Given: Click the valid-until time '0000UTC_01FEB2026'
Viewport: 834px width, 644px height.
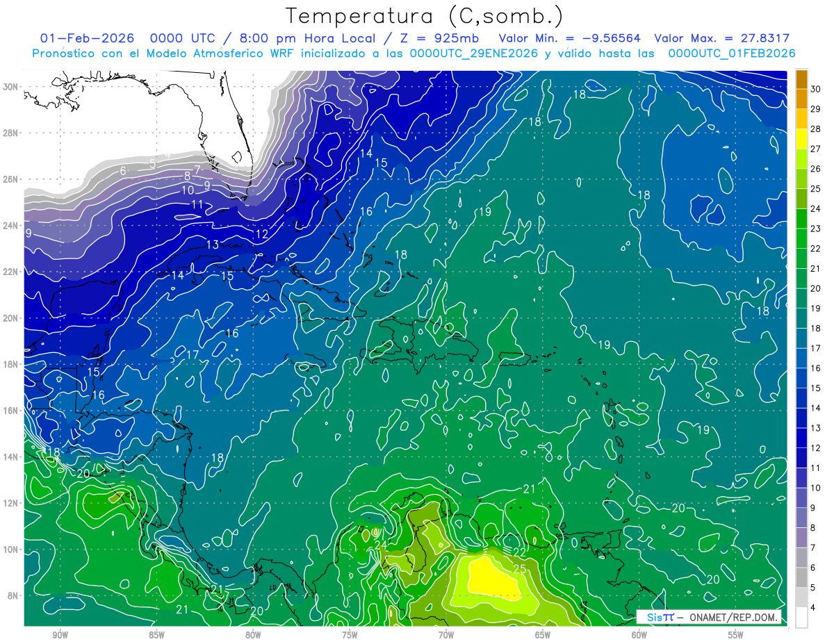Looking at the screenshot, I should coord(731,53).
